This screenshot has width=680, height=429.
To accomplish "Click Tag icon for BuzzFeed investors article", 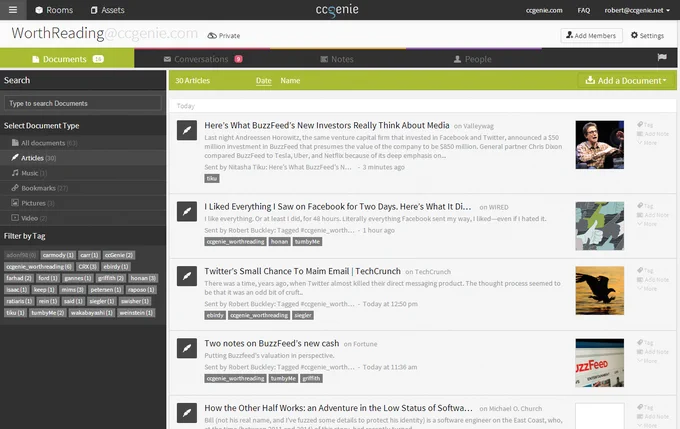I will (645, 125).
